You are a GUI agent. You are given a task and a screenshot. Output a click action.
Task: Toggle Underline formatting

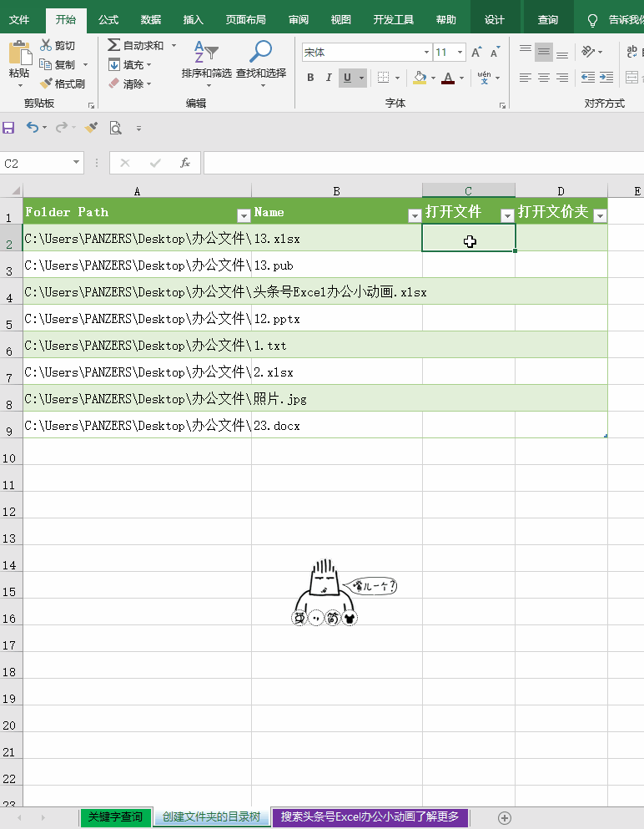[x=347, y=78]
